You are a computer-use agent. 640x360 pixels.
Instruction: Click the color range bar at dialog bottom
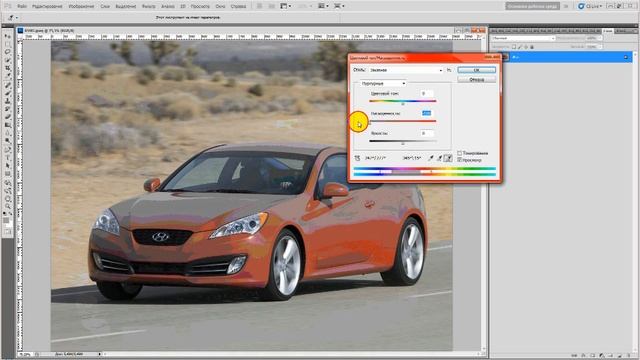click(424, 171)
